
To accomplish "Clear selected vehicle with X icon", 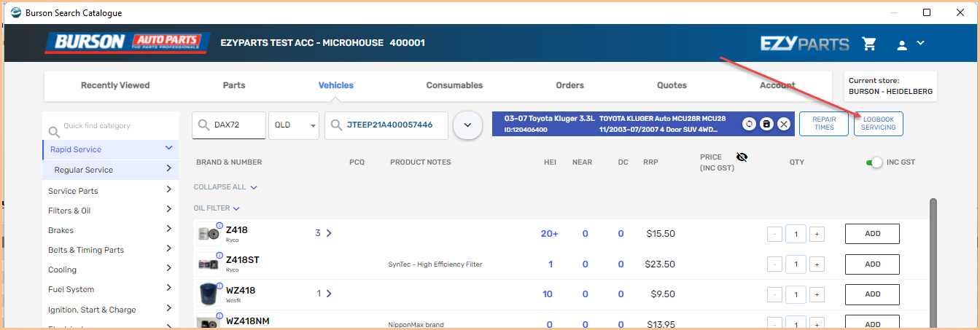I will 784,125.
